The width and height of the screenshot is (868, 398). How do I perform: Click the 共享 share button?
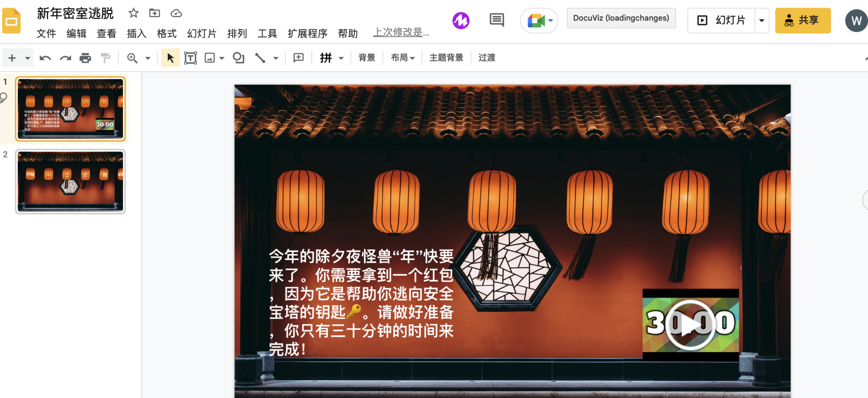coord(803,20)
